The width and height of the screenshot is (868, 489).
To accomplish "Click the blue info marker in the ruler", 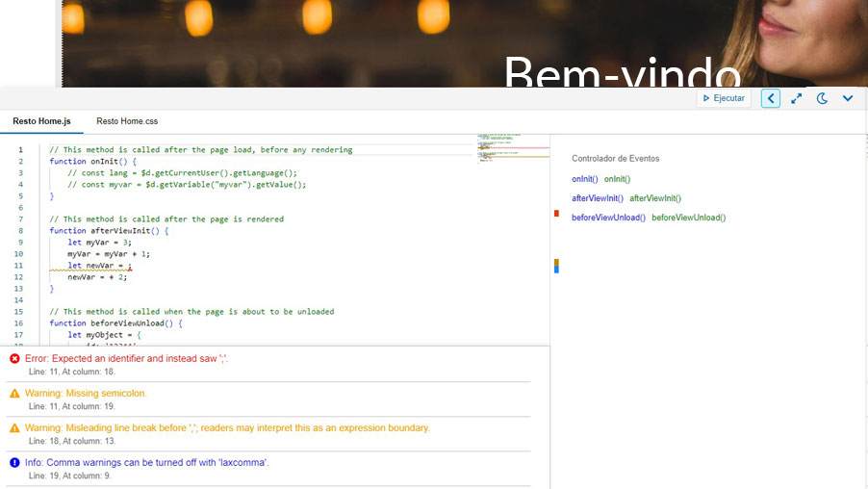I will 556,270.
